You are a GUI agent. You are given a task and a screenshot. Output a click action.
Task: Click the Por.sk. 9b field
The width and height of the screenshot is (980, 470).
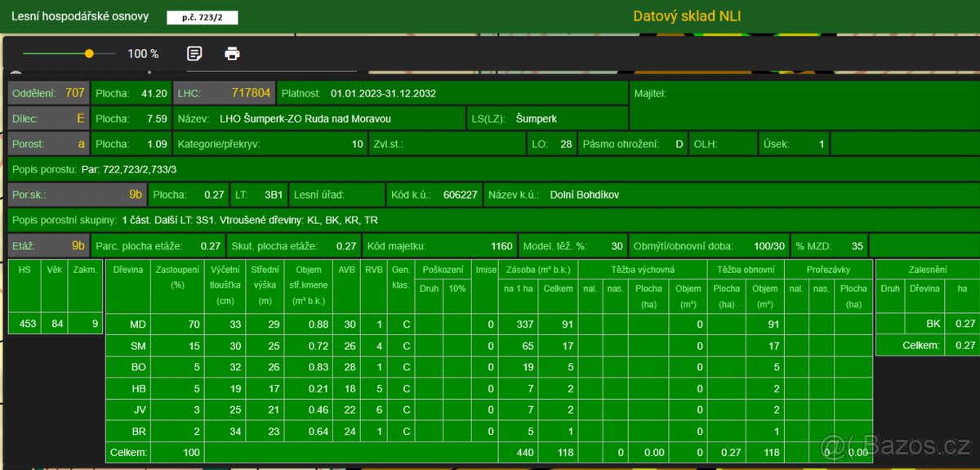(78, 195)
